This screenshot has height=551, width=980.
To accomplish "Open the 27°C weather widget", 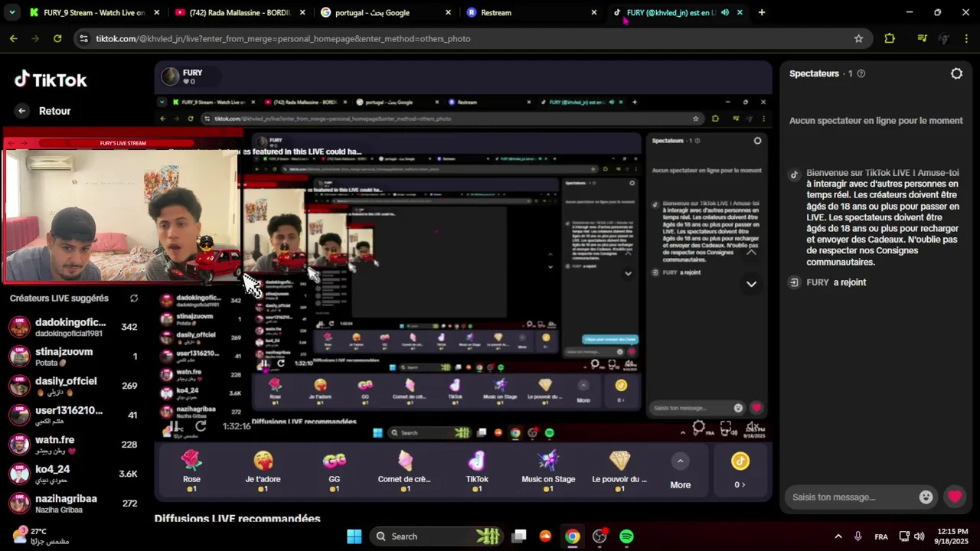I will click(41, 536).
